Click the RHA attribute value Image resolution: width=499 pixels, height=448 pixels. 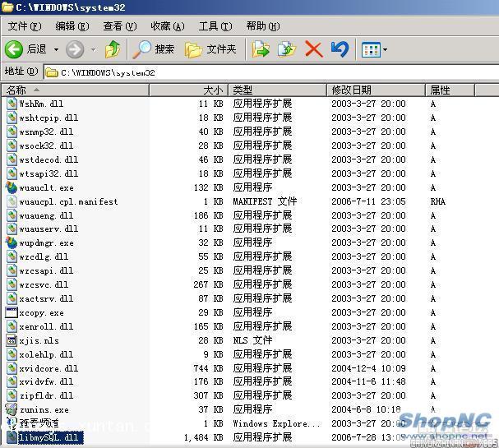(438, 201)
